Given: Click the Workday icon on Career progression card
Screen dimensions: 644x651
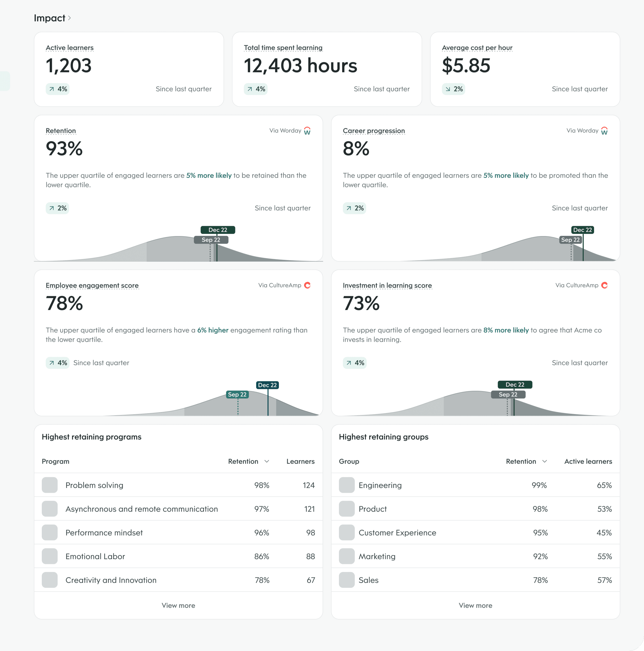Looking at the screenshot, I should pos(604,131).
